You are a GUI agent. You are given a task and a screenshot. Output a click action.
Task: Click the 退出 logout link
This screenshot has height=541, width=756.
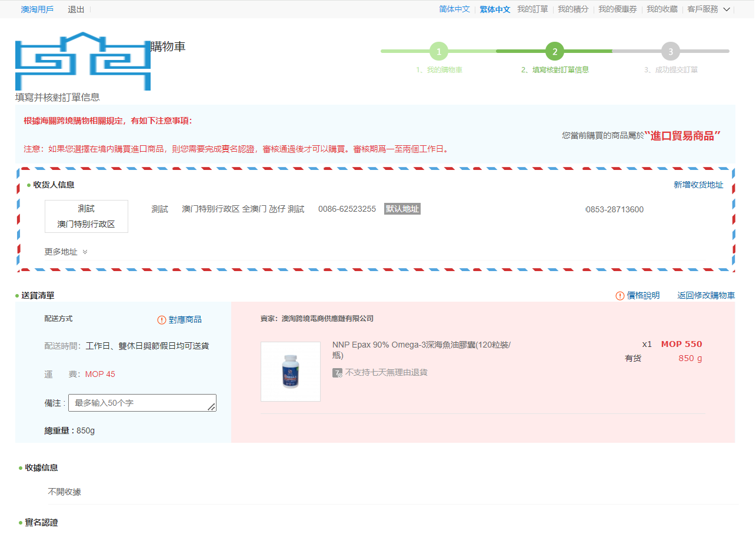[x=76, y=9]
